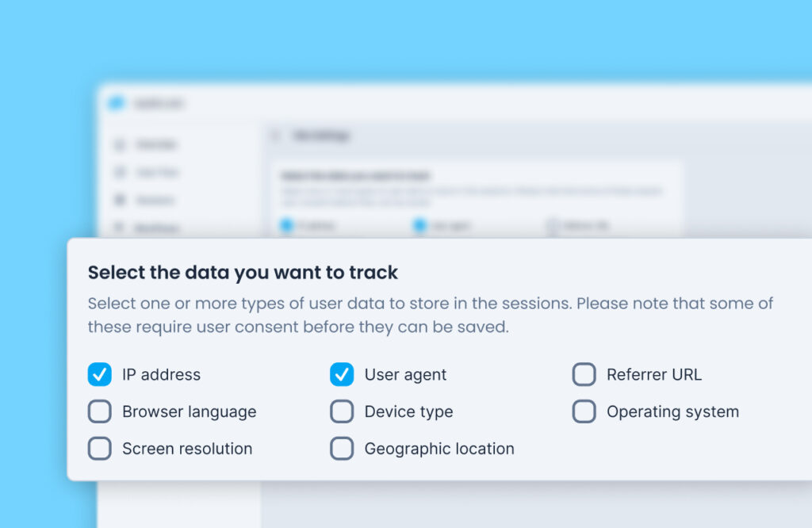
Task: Click the "Operating system" label text
Action: point(672,412)
